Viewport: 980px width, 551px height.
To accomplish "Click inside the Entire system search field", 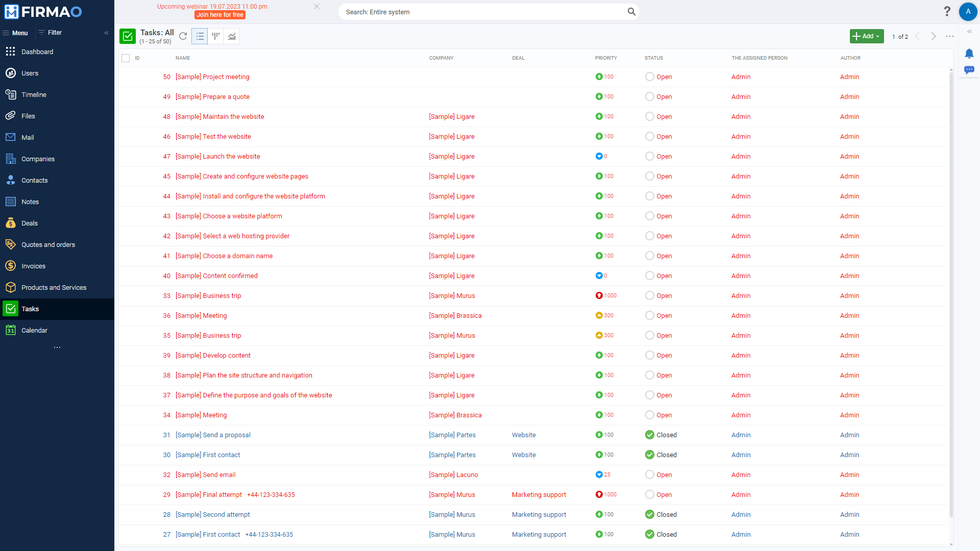I will tap(485, 11).
